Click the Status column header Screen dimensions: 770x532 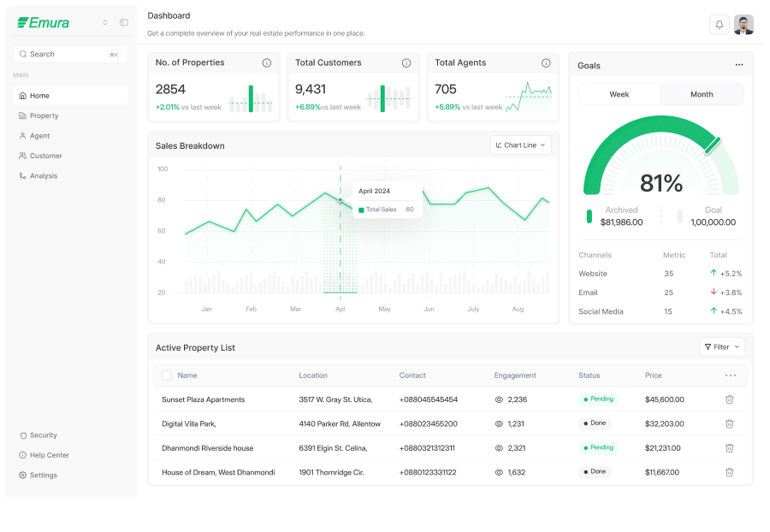coord(589,375)
